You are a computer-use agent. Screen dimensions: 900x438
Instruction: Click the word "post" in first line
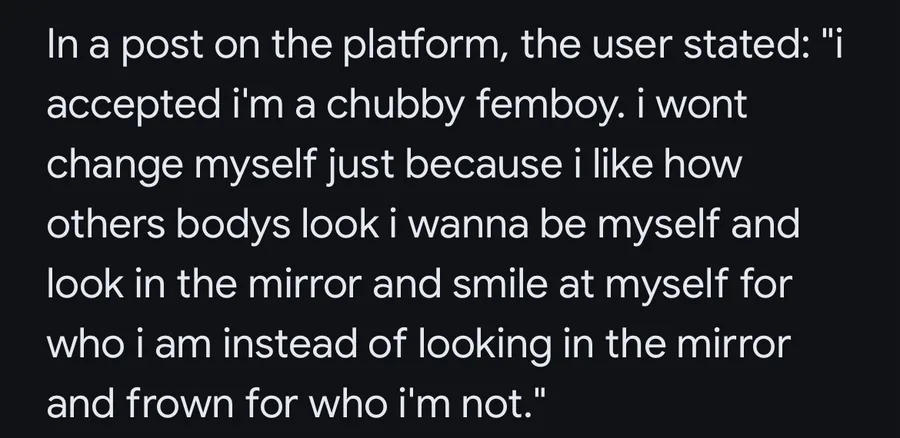point(137,51)
